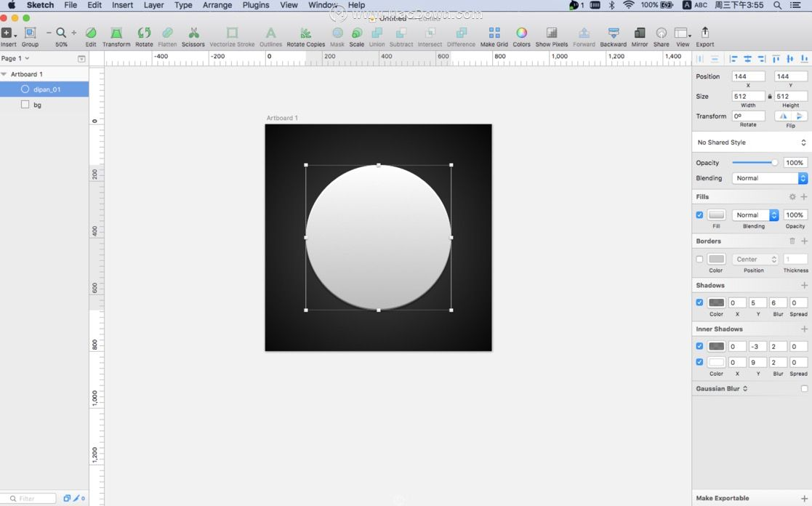The image size is (812, 506).
Task: Click the Make Grid icon
Action: pos(494,33)
